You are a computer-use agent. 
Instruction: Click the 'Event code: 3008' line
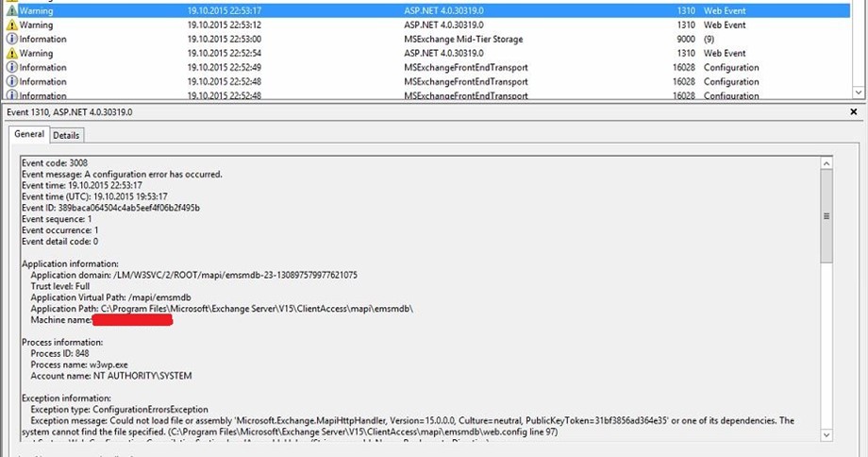pyautogui.click(x=55, y=162)
